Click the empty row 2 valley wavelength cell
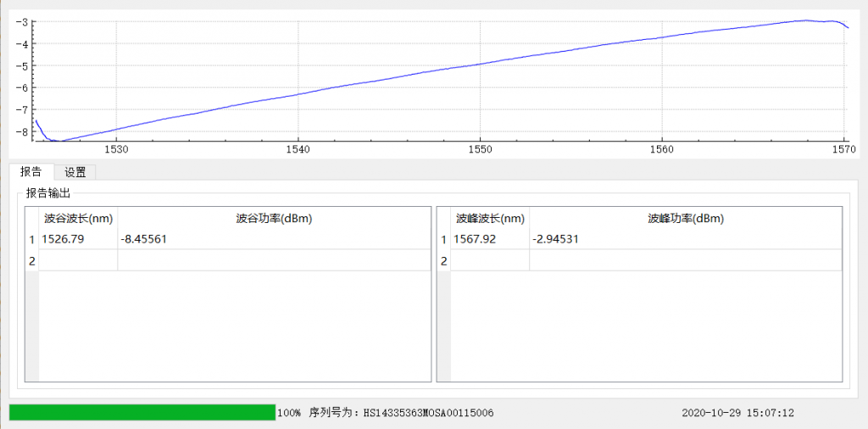The width and height of the screenshot is (868, 429). (79, 261)
